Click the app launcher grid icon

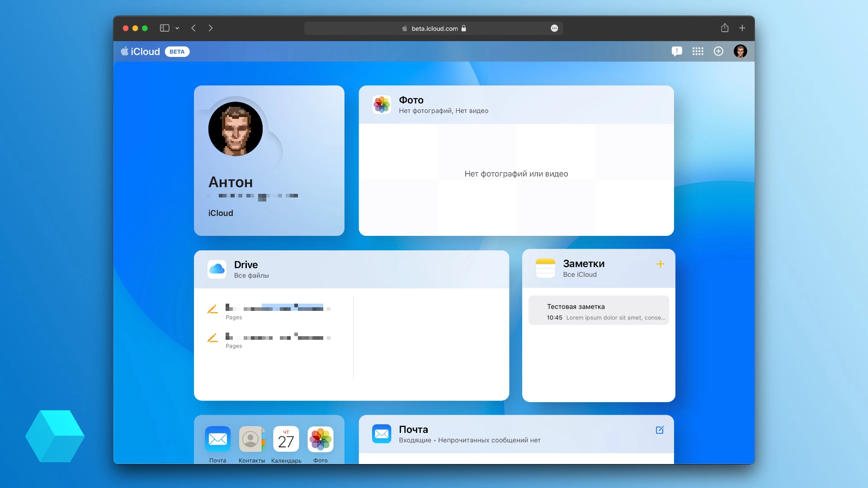tap(698, 52)
